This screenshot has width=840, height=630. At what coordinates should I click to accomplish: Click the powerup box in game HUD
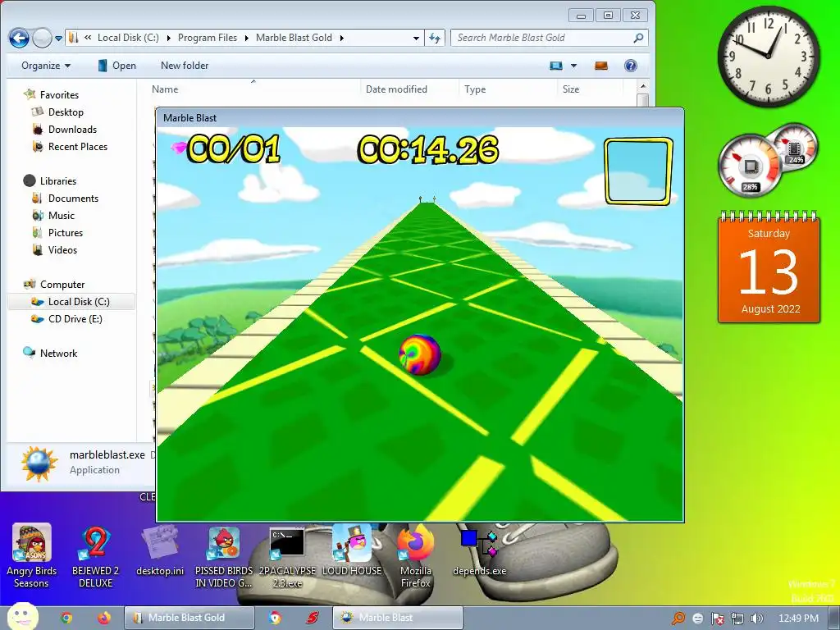pyautogui.click(x=638, y=171)
